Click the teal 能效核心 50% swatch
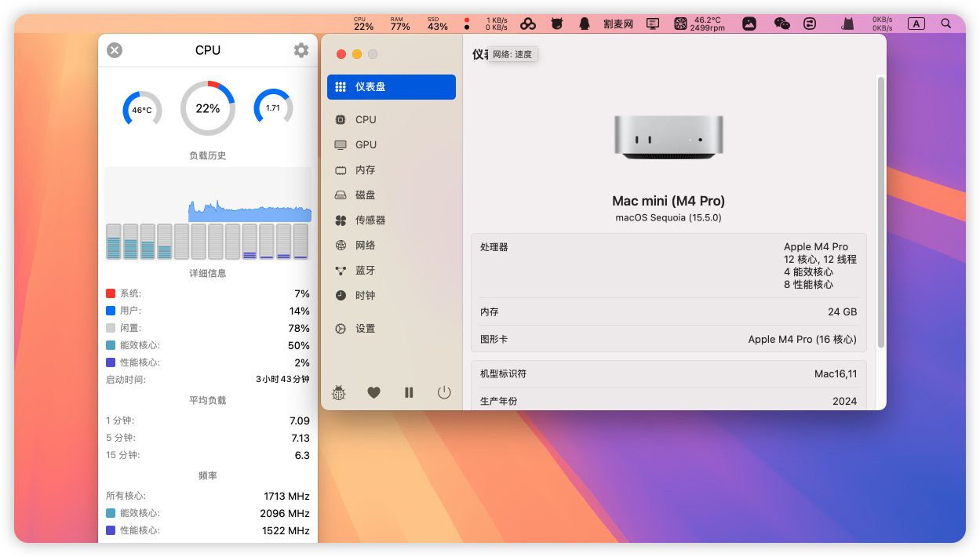980x557 pixels. [x=111, y=345]
